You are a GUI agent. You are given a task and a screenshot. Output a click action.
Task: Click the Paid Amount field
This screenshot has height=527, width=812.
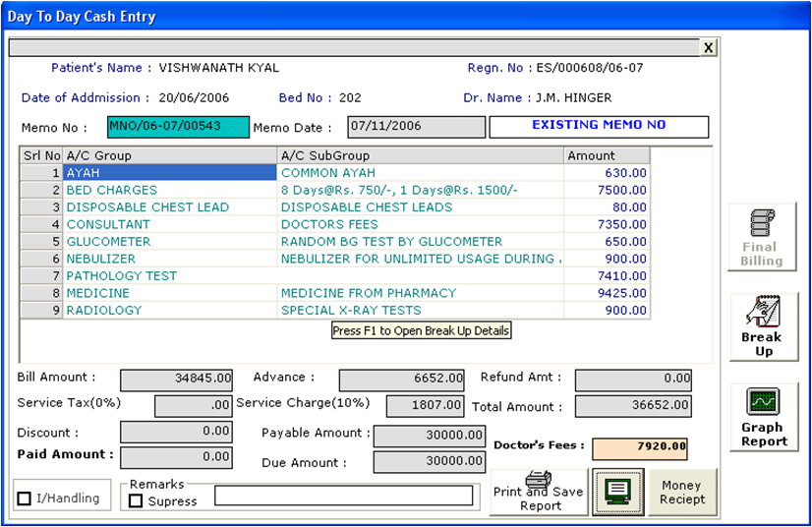(x=176, y=457)
